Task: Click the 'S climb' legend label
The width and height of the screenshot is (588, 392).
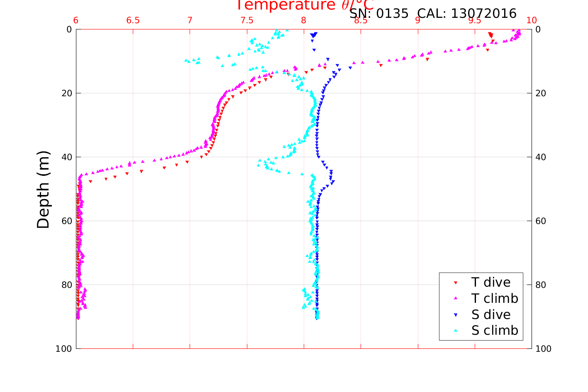Action: pyautogui.click(x=495, y=331)
